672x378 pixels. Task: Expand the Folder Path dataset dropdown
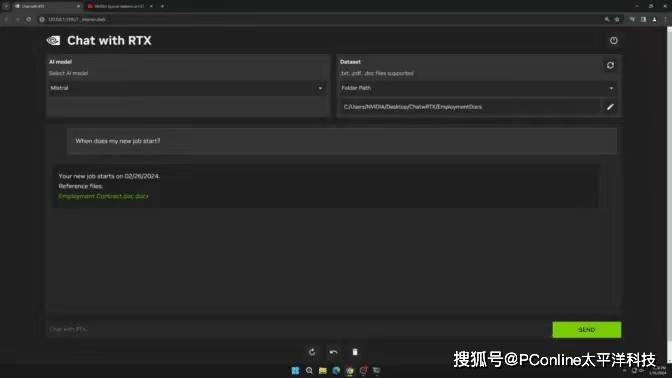478,88
